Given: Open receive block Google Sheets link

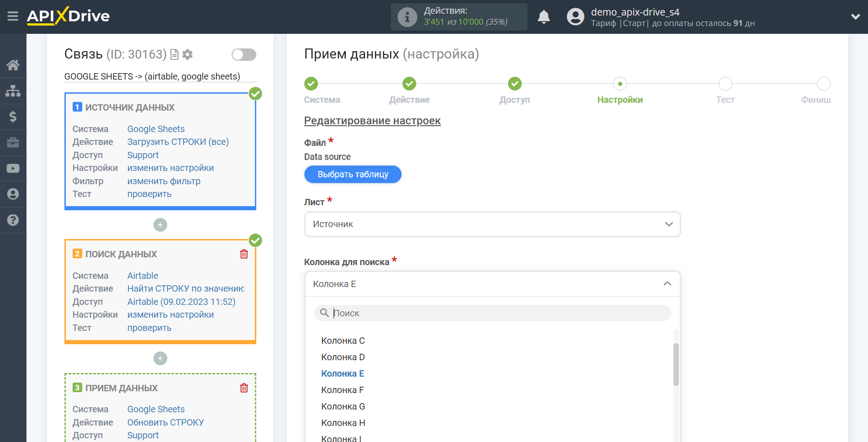Looking at the screenshot, I should (156, 409).
